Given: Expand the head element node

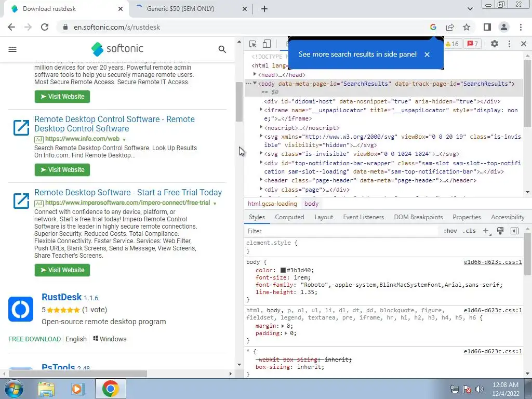Looking at the screenshot, I should [255, 74].
